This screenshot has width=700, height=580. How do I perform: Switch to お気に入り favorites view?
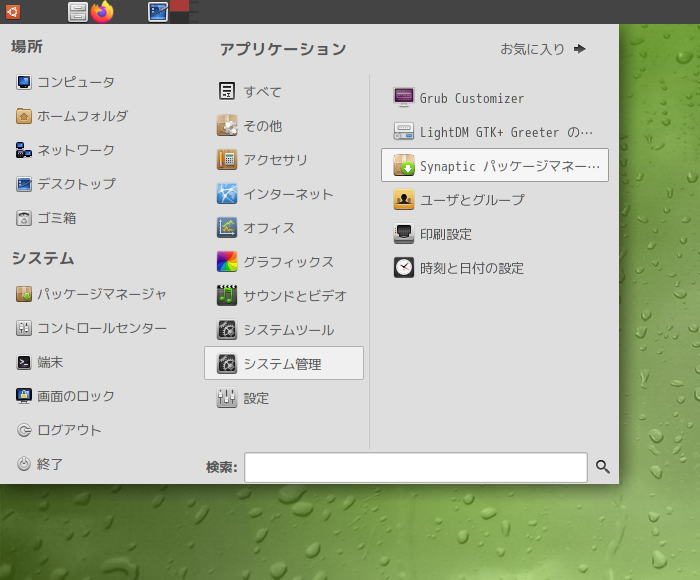coord(543,49)
